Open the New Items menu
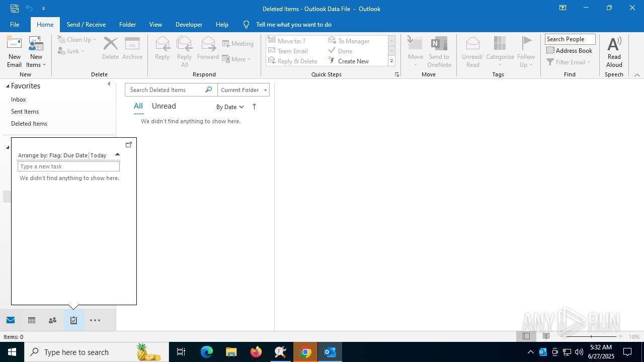This screenshot has height=362, width=644. point(36,52)
